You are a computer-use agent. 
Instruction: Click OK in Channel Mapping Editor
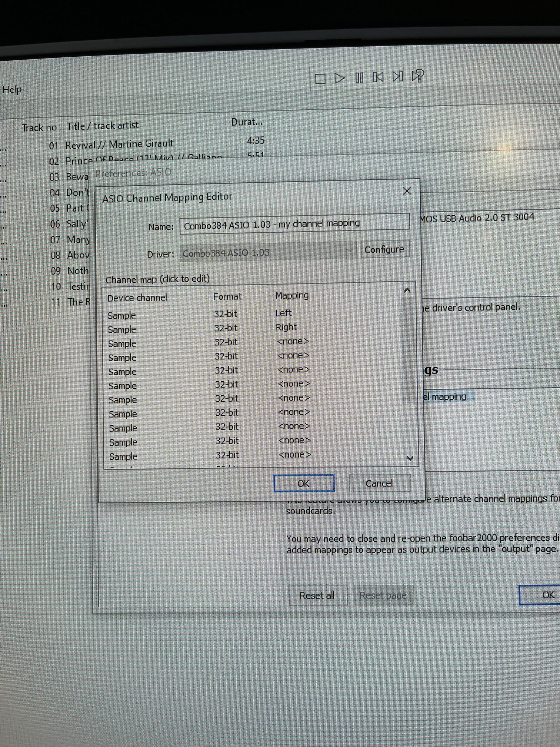click(x=304, y=483)
